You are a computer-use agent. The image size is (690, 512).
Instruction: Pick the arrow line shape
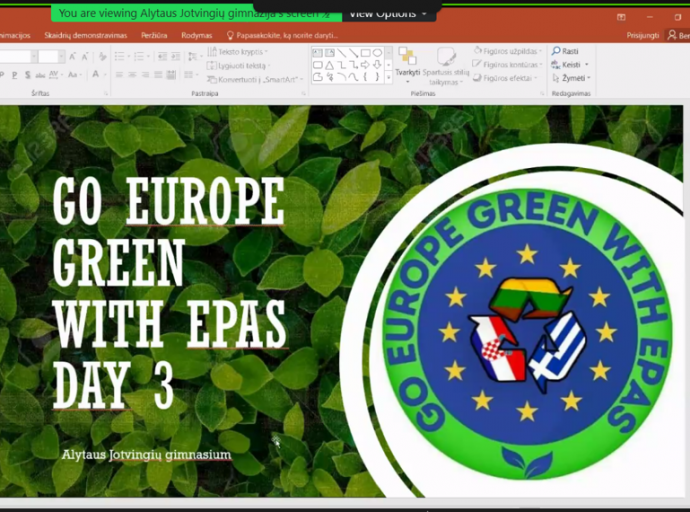[x=353, y=53]
